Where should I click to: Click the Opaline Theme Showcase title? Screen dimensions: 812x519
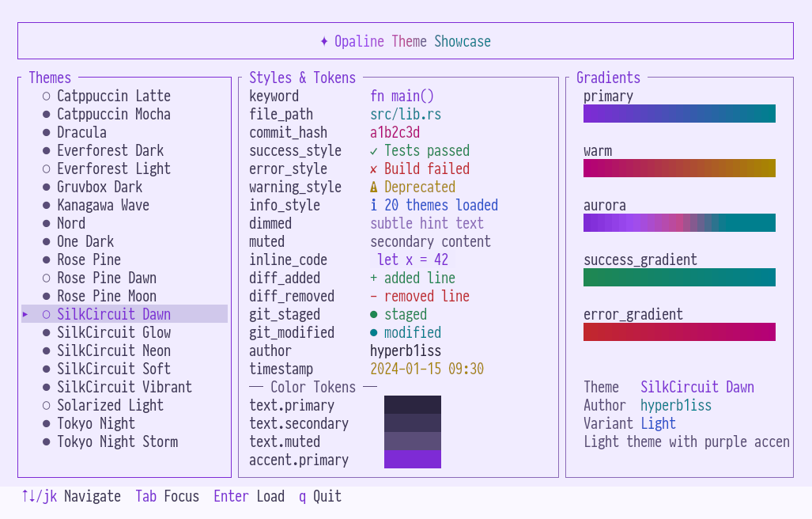(x=412, y=41)
